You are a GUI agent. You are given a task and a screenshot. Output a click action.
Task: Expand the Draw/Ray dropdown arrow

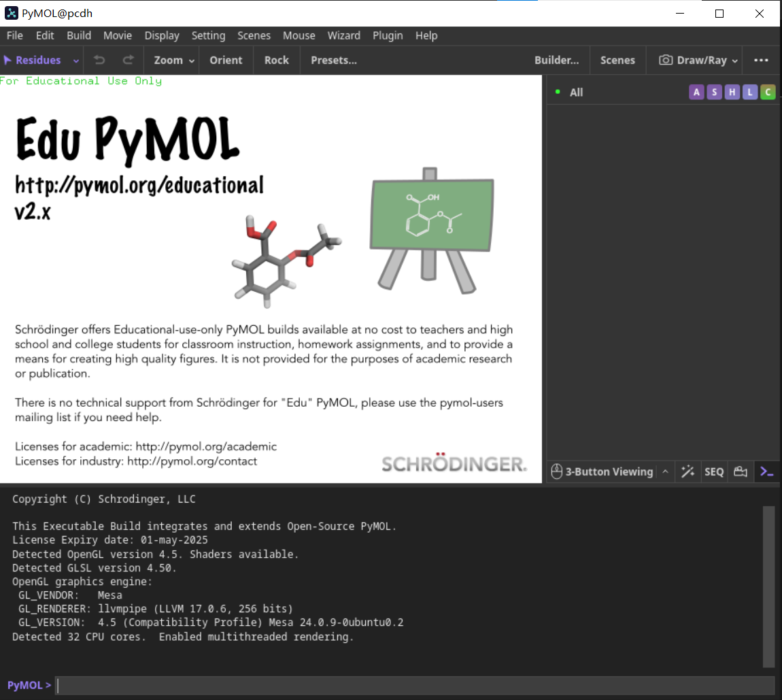click(x=734, y=61)
